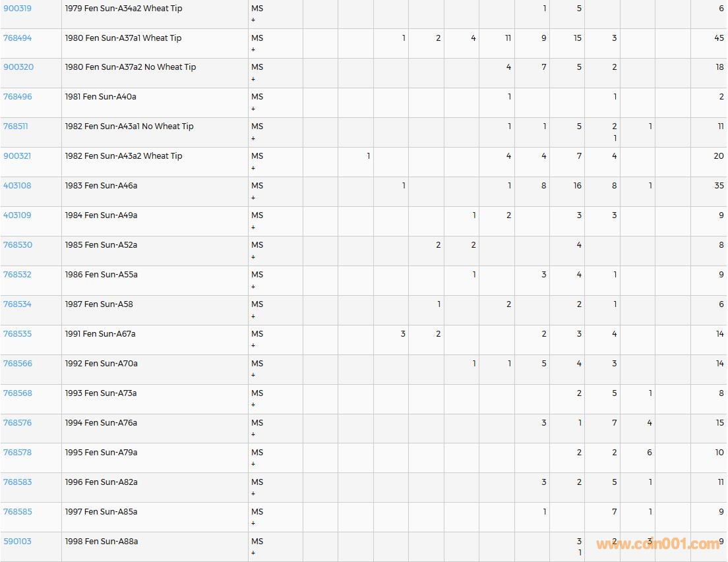Open coin entry 590103

17,542
